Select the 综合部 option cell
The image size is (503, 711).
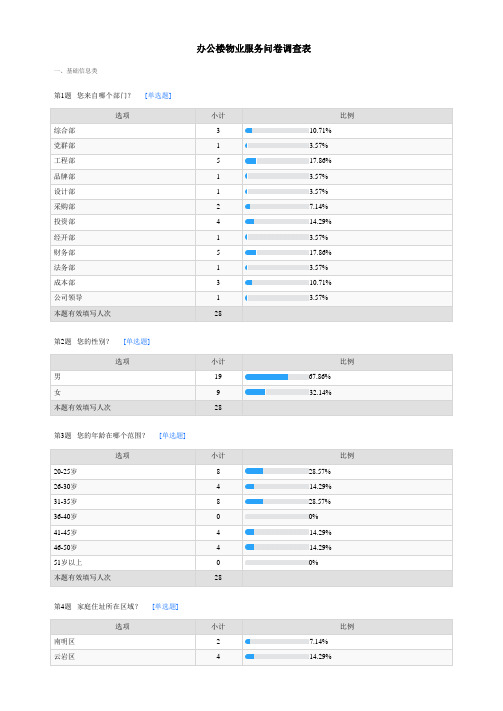(x=123, y=131)
